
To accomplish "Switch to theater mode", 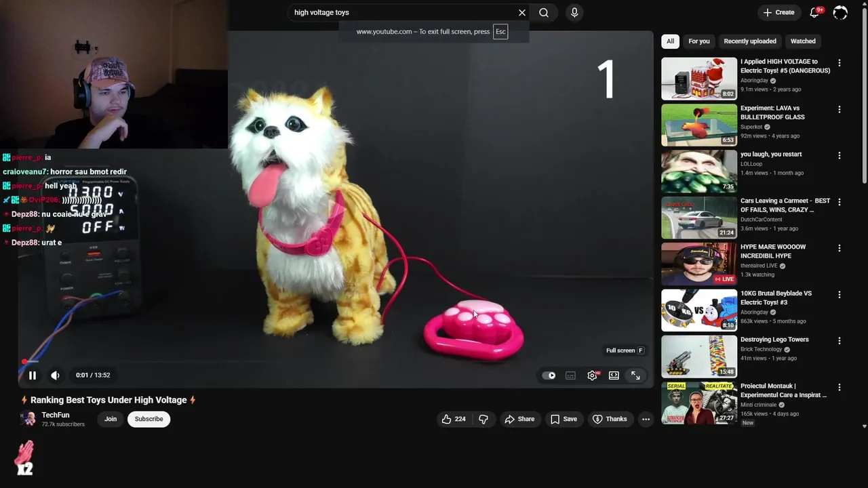I will click(614, 375).
